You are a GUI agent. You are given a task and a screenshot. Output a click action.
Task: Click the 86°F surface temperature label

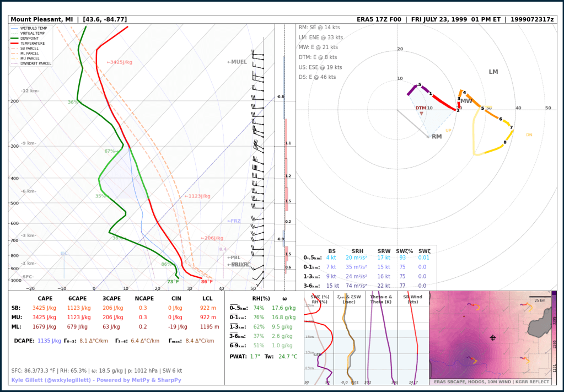pyautogui.click(x=207, y=282)
